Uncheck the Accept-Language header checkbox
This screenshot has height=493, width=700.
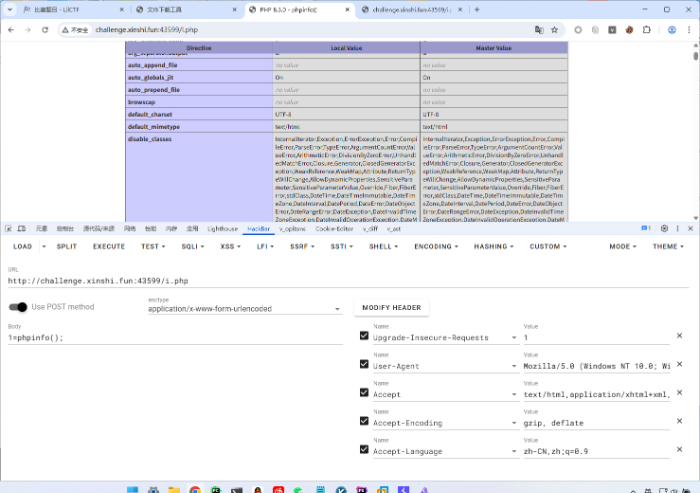(364, 450)
